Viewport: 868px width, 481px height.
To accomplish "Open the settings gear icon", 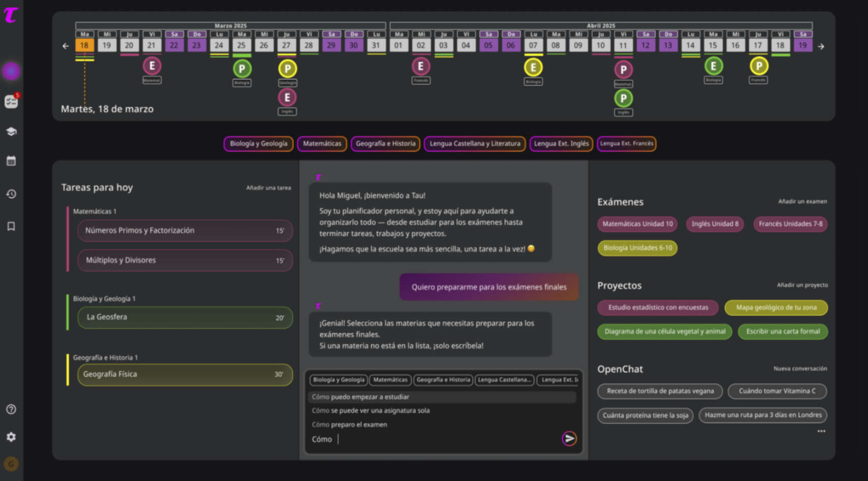I will click(11, 437).
